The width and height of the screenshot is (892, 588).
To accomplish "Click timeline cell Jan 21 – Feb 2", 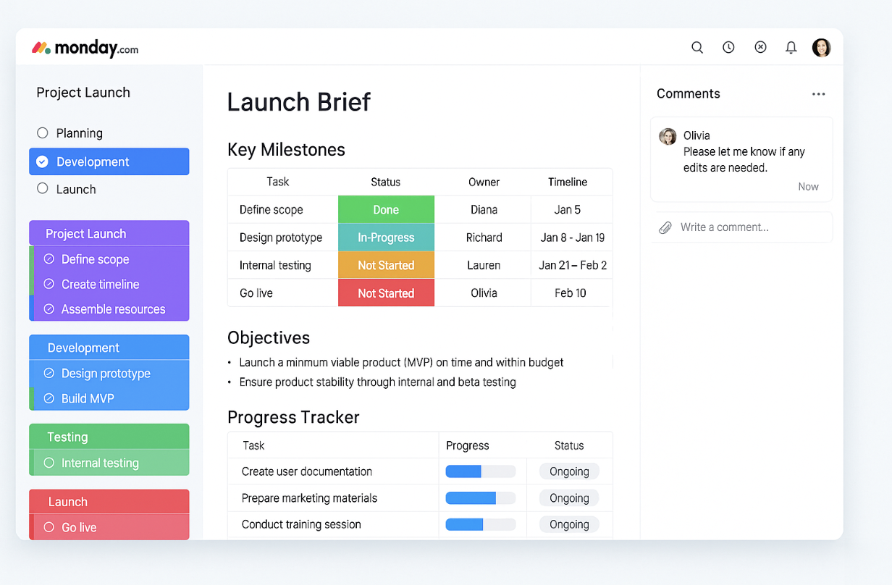I will point(573,265).
